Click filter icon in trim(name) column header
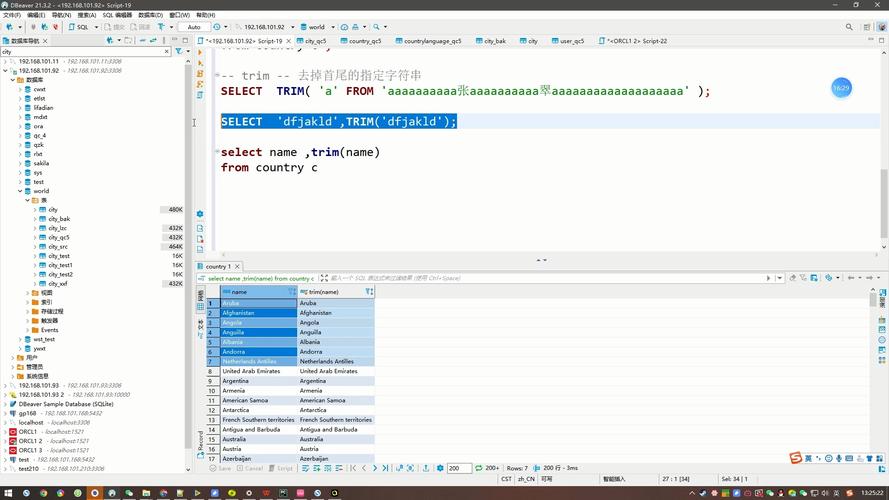Screen dimensions: 889x500 pos(369,292)
